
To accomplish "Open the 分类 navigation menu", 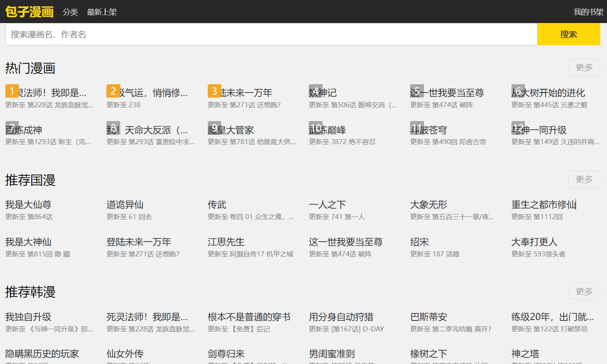I will (70, 12).
